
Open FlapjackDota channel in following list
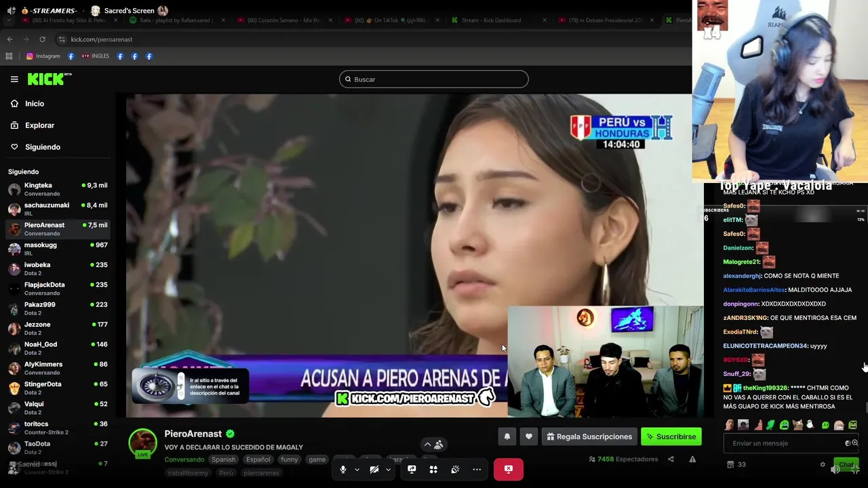point(58,289)
